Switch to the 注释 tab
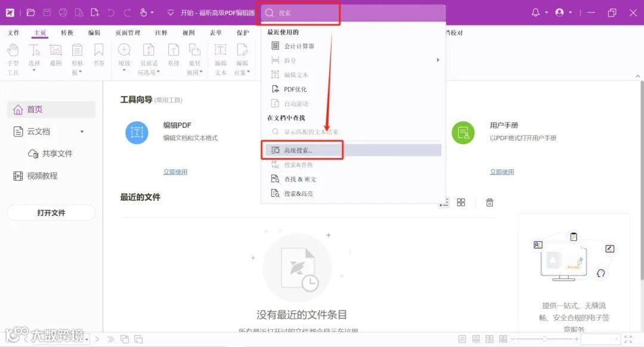This screenshot has height=347, width=644. click(161, 33)
